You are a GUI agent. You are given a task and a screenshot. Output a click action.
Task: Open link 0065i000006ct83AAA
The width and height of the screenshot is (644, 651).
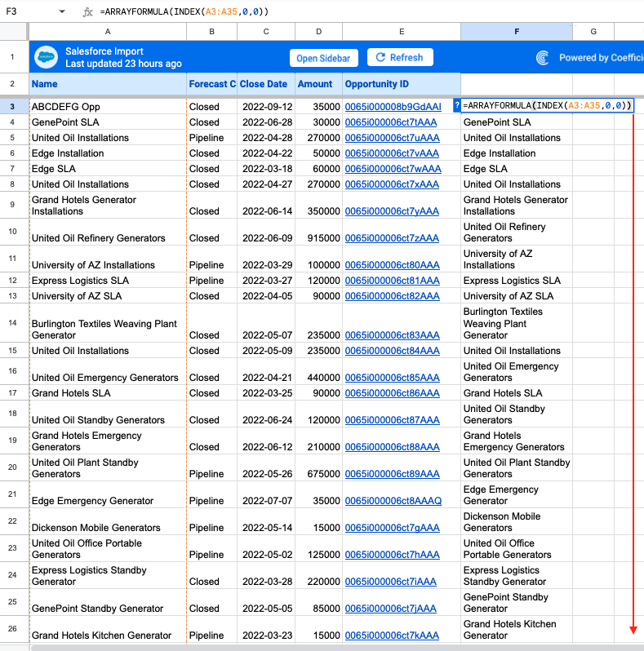pos(393,335)
